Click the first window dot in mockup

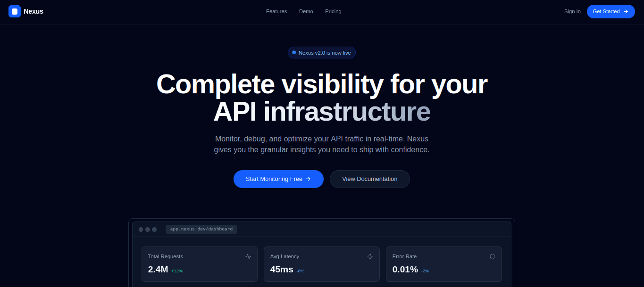pyautogui.click(x=141, y=230)
